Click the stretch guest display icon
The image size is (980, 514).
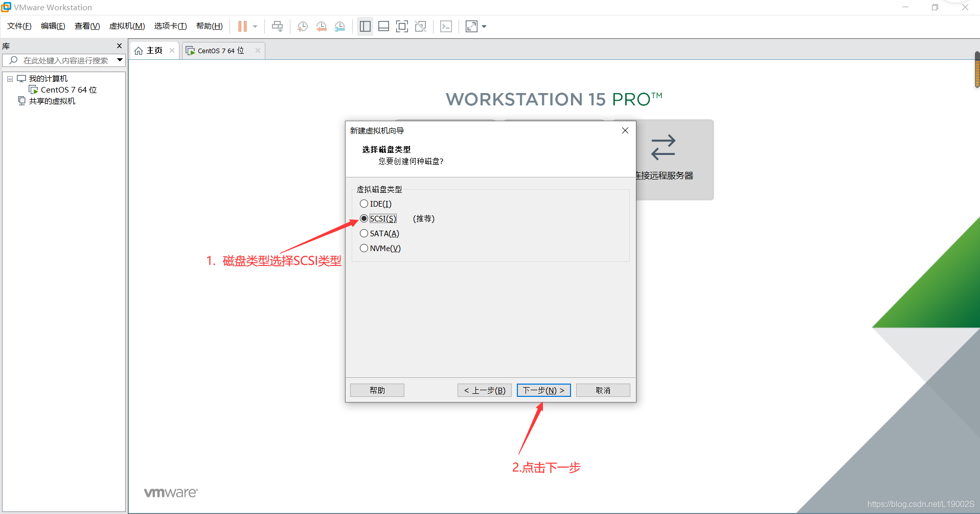pos(471,26)
